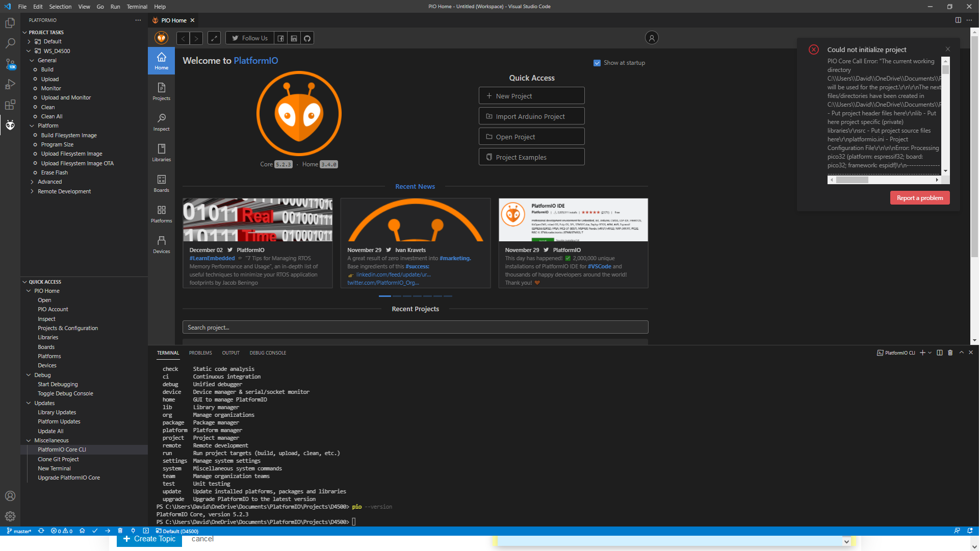Collapse the Platform tasks group
Screen dimensions: 980x551
[x=32, y=126]
